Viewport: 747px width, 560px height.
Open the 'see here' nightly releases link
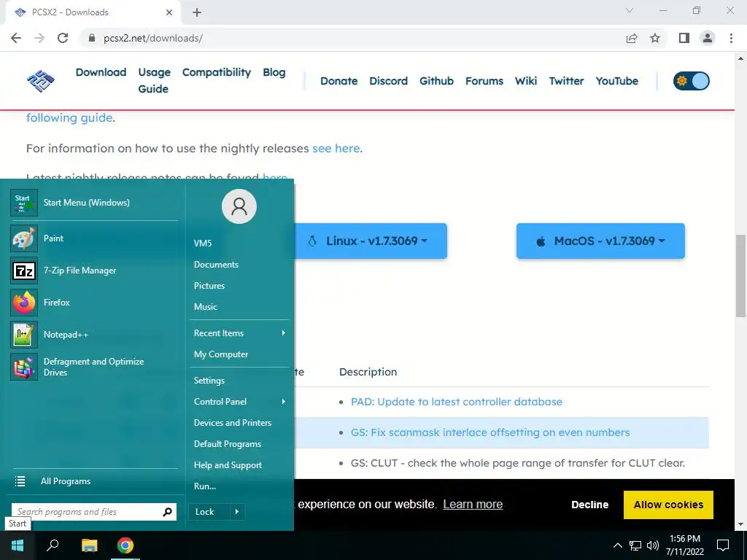tap(336, 149)
